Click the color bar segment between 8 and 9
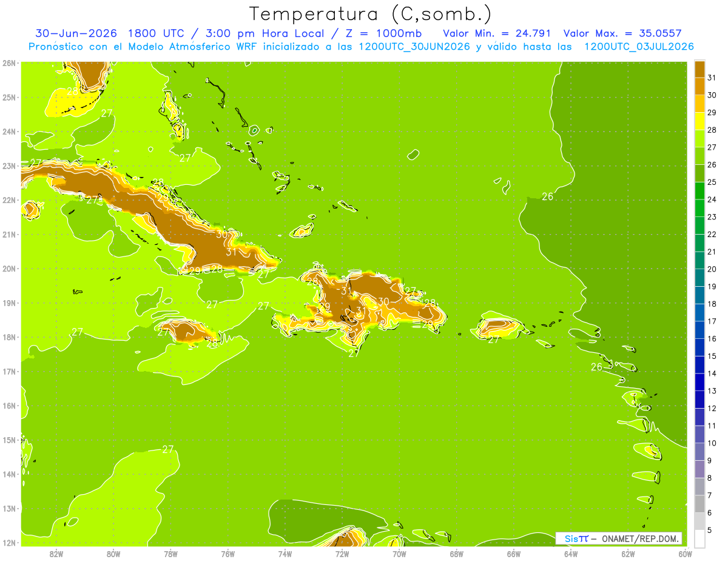The width and height of the screenshot is (728, 562). (x=699, y=469)
